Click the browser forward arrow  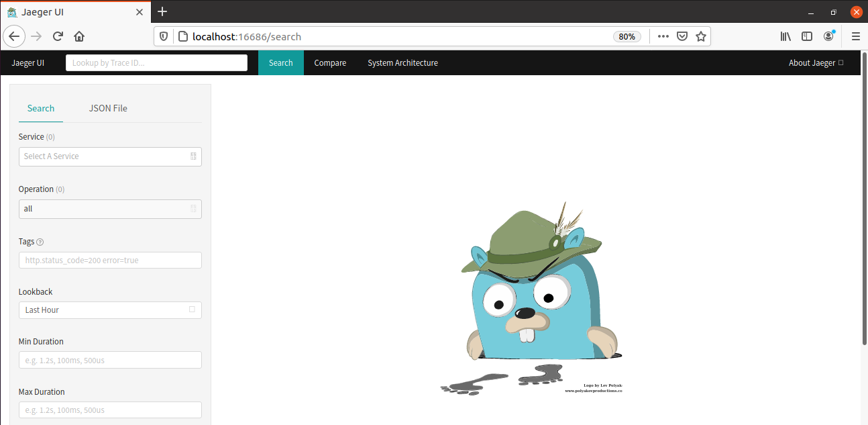click(36, 36)
